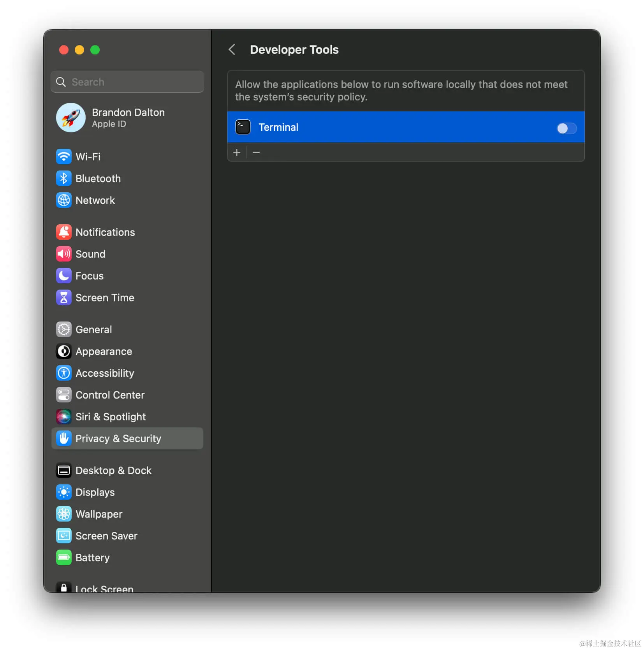Open the Battery label
The image size is (644, 650).
click(92, 557)
